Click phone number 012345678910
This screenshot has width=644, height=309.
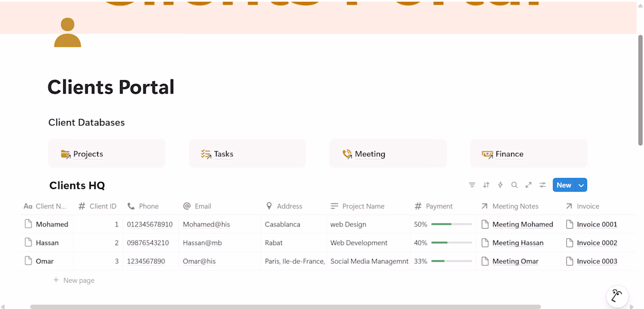pos(150,225)
